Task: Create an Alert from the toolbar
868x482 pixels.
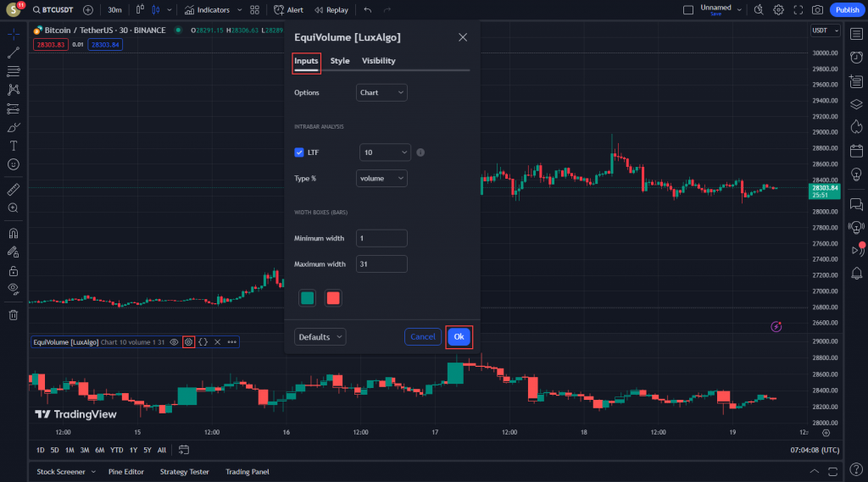Action: 288,10
